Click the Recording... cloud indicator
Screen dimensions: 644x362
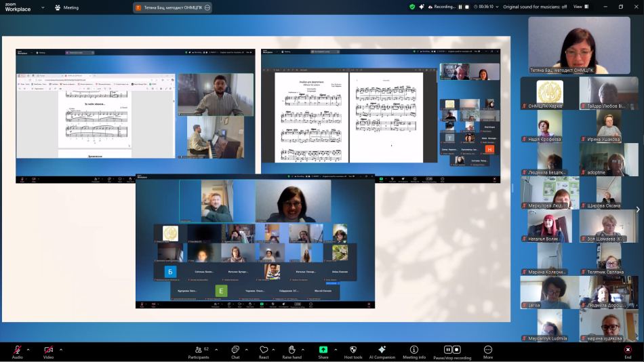tap(441, 7)
